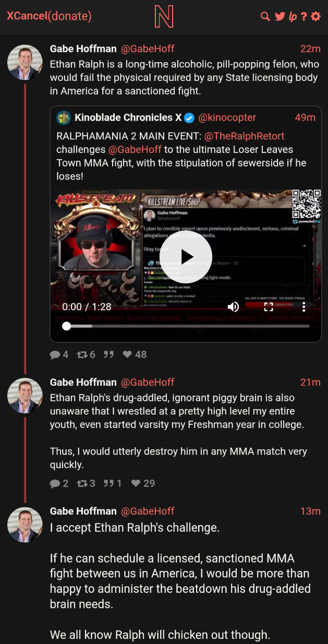Open the settings gear icon

pyautogui.click(x=315, y=17)
